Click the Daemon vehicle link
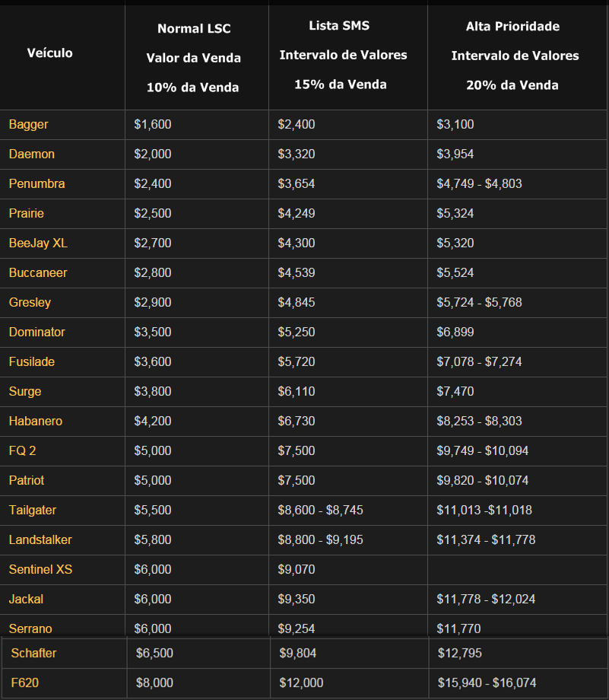The width and height of the screenshot is (609, 700). pos(32,154)
